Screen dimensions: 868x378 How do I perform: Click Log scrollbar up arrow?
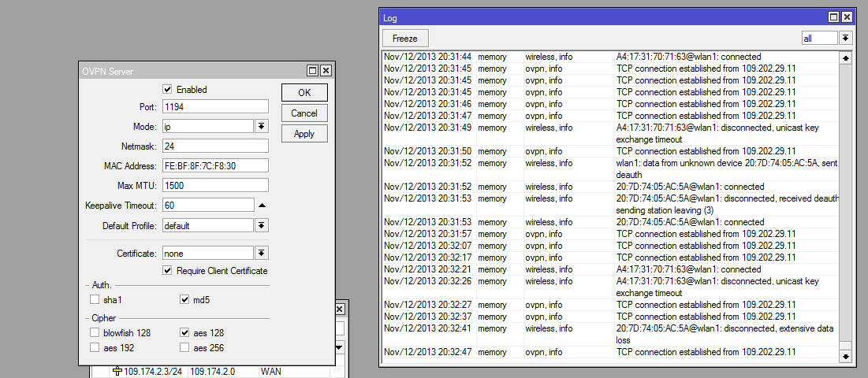pos(845,57)
